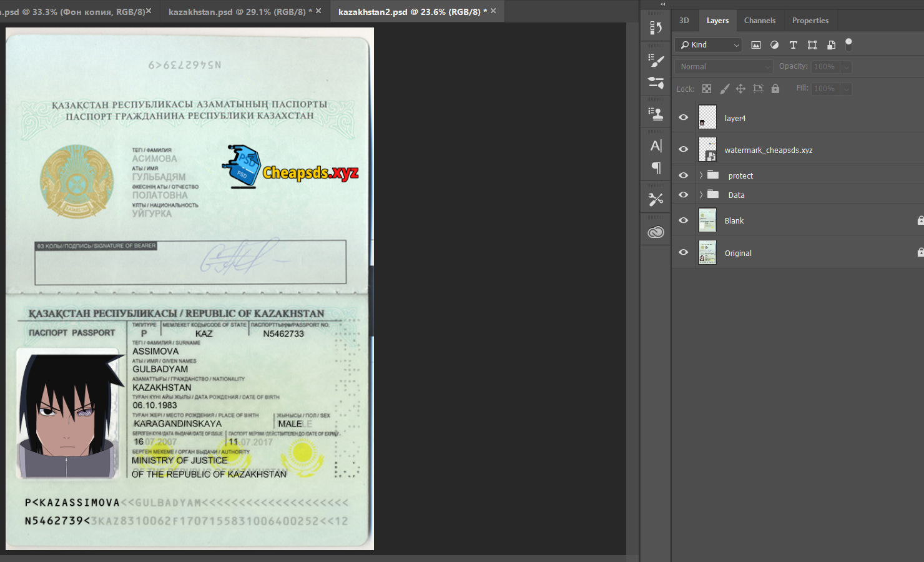
Task: Turn off the layer filtering switch
Action: click(x=848, y=44)
